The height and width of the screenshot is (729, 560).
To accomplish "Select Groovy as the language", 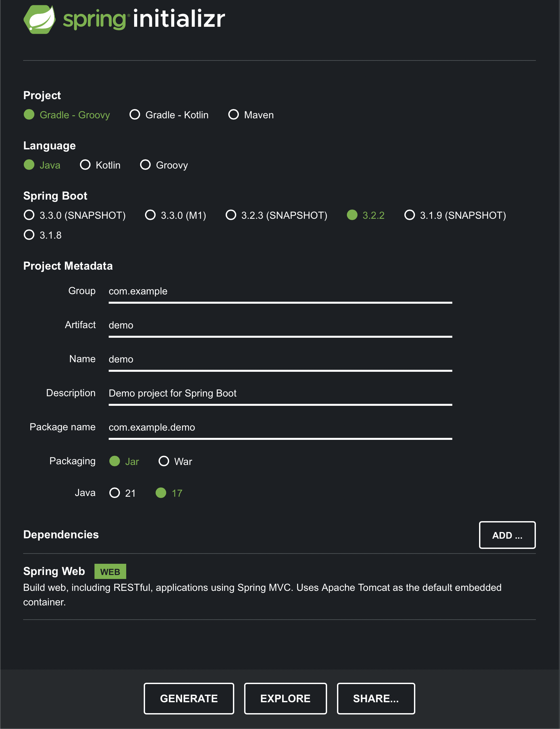I will point(164,165).
